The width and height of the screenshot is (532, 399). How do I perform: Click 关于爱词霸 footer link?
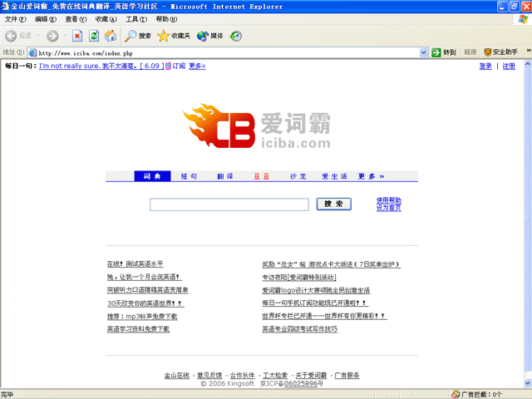click(311, 375)
